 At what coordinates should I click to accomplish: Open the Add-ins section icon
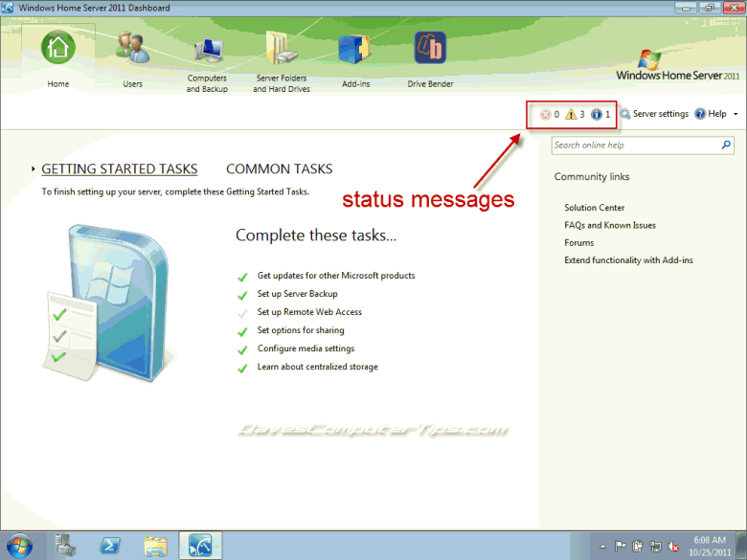point(355,49)
